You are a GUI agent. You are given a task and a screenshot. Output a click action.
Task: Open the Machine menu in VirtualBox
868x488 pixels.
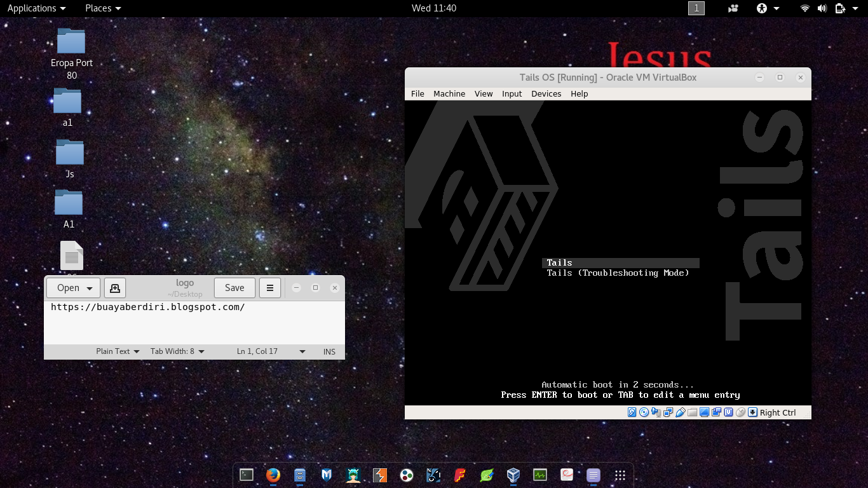[449, 93]
